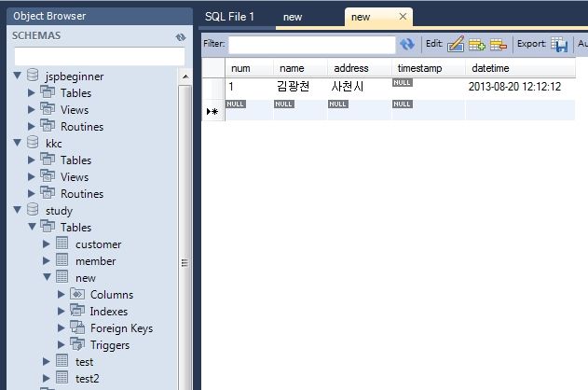Select the member table in tree
Viewport: 588px width, 390px height.
pyautogui.click(x=96, y=261)
